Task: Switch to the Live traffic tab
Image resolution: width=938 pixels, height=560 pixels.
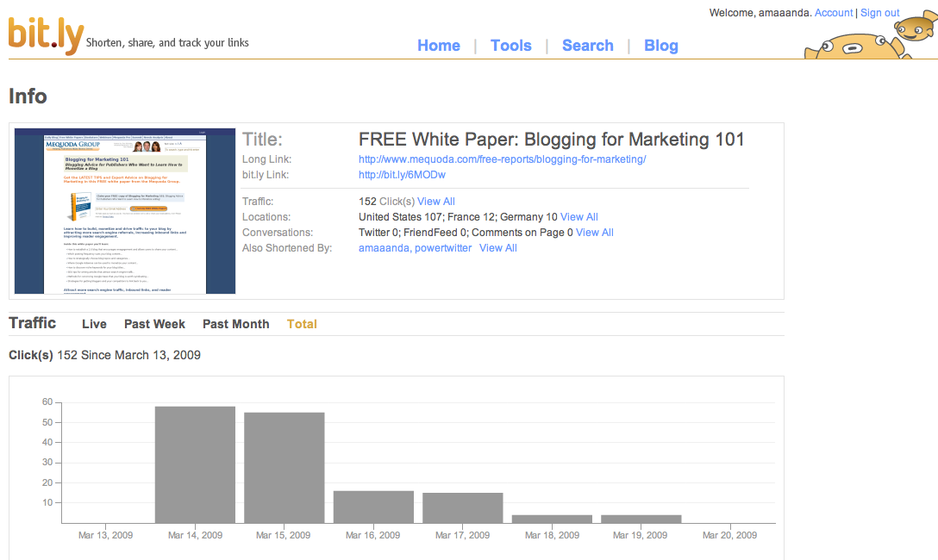Action: 95,324
